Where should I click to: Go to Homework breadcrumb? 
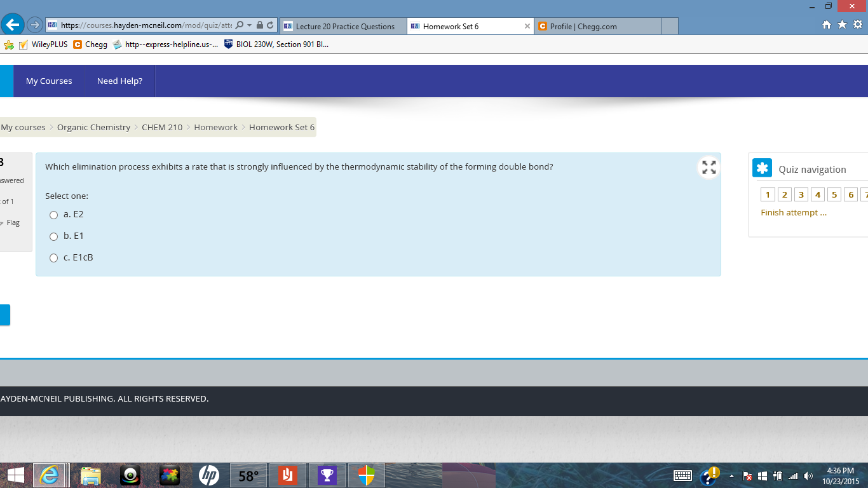tap(216, 127)
